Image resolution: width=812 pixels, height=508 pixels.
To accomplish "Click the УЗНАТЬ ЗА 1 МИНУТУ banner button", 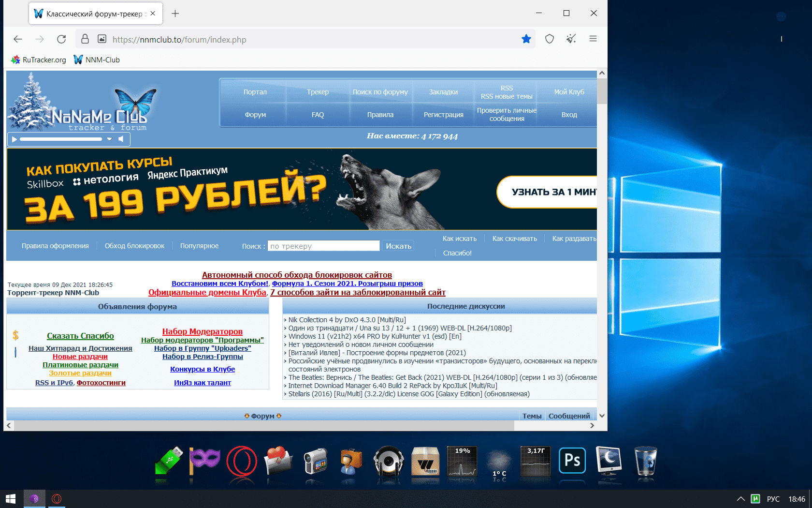I will click(547, 192).
